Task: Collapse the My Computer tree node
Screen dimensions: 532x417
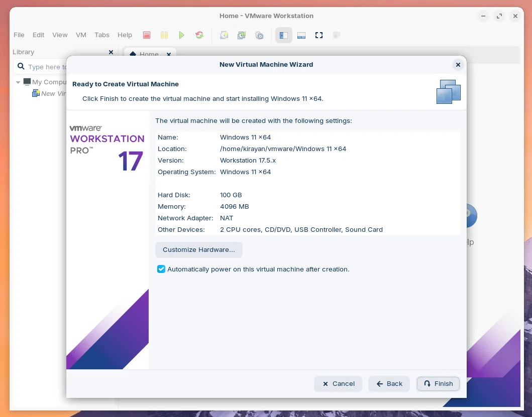Action: [18, 82]
